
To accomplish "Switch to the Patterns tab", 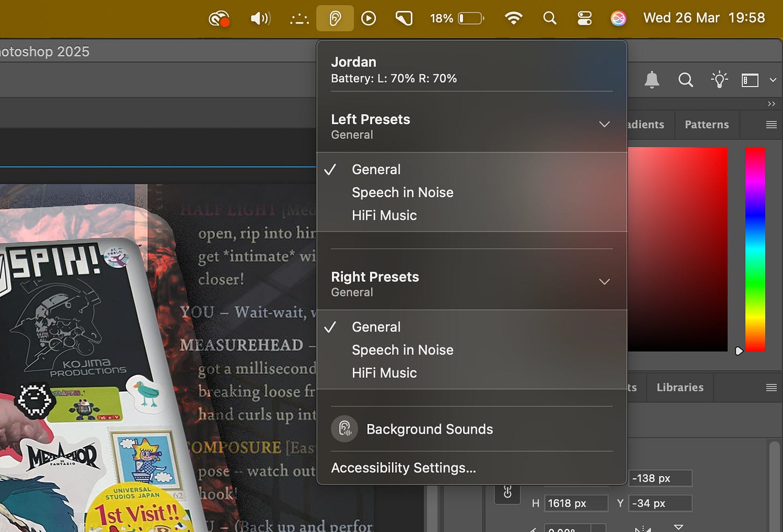I will (x=707, y=125).
